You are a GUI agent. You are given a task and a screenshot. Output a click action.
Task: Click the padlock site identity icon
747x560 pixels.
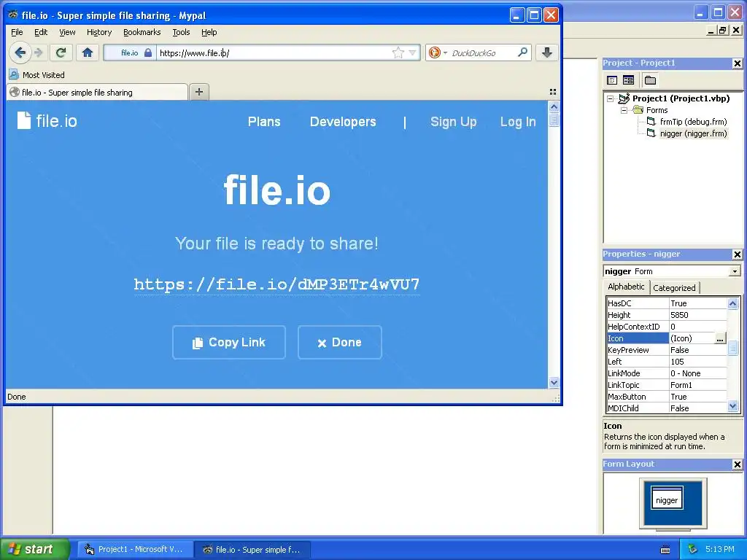pos(148,52)
